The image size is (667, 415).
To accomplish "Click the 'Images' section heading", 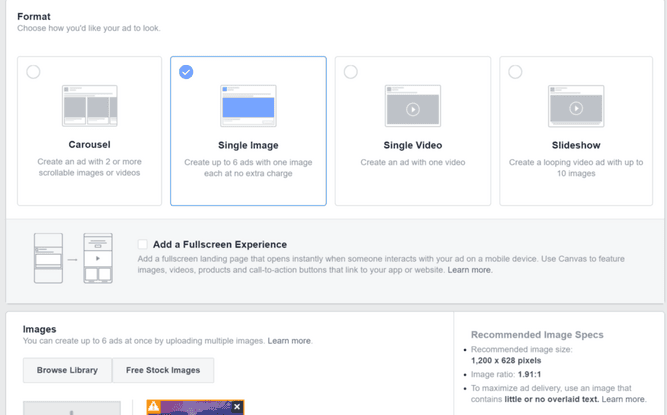I will pos(40,329).
